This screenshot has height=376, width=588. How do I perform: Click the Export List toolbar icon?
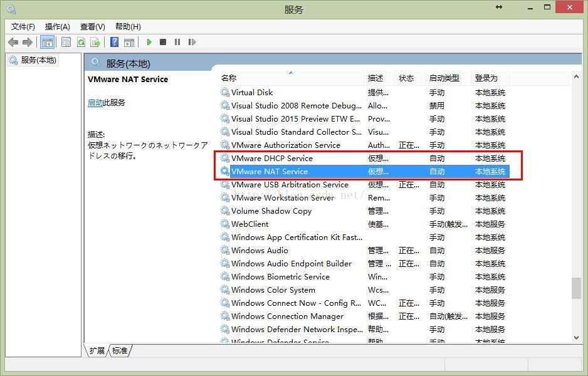[95, 42]
